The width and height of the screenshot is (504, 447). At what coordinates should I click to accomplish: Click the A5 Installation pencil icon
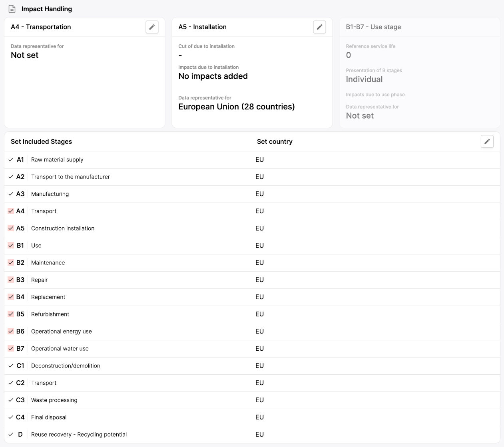click(x=319, y=27)
